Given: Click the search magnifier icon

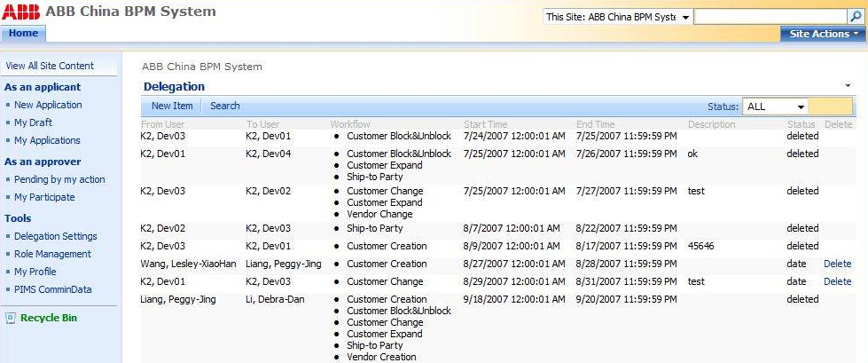Looking at the screenshot, I should coord(855,17).
